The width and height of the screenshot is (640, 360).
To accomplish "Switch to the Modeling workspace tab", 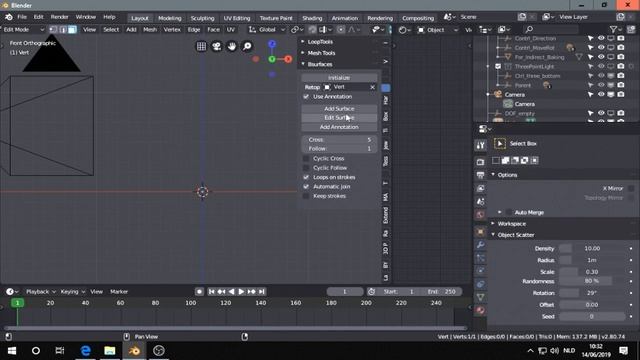I will [x=169, y=18].
